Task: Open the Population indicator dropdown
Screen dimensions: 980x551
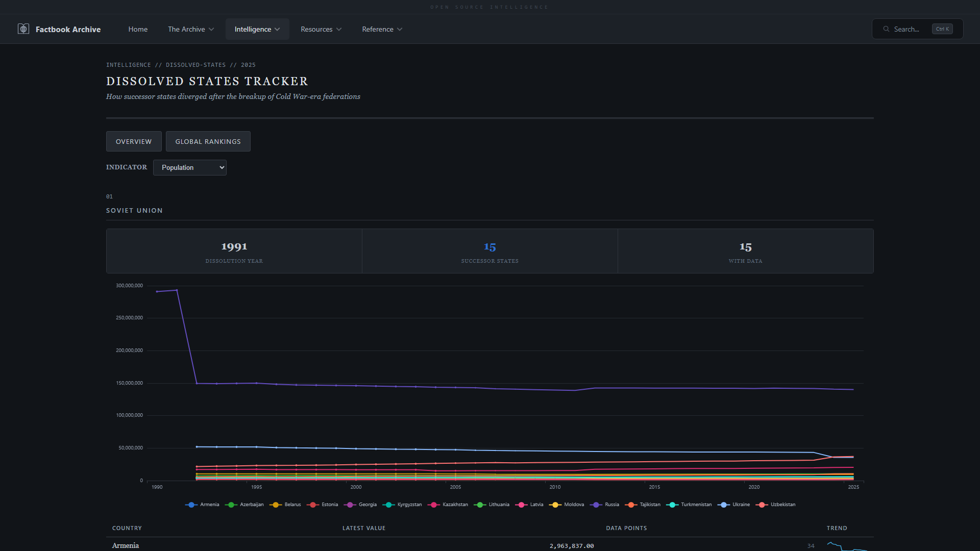Action: tap(190, 167)
